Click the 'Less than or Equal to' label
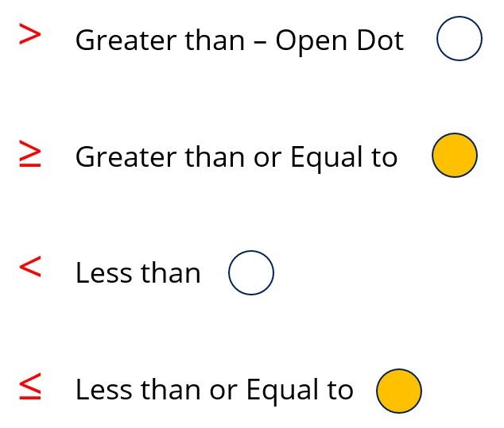Viewport: 504px width, 428px height. point(215,390)
